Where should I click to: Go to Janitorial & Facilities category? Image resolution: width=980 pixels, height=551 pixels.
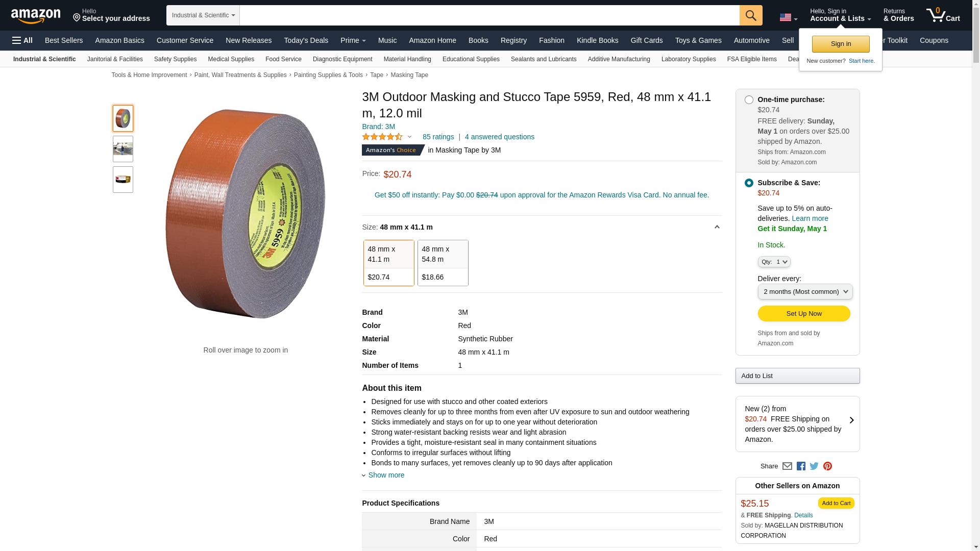click(115, 59)
